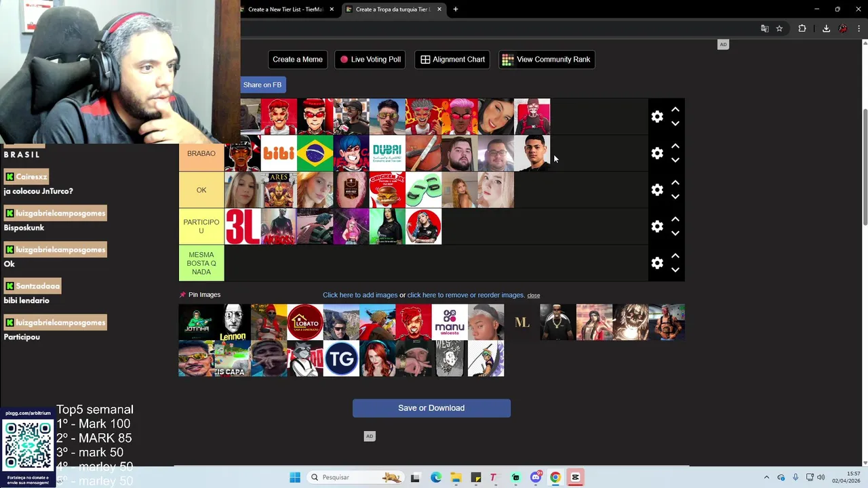Select the 3L logo in PARTICIPOU row
This screenshot has width=868, height=488.
(243, 226)
